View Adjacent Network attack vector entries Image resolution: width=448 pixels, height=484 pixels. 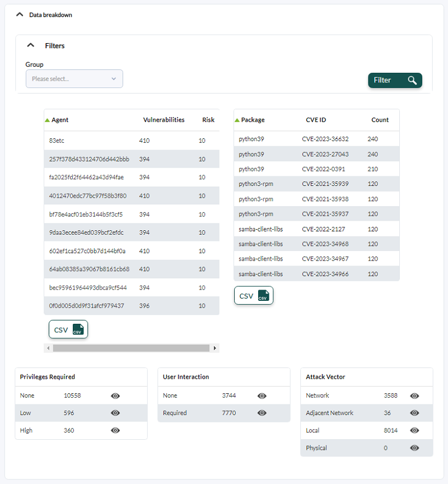tap(414, 413)
